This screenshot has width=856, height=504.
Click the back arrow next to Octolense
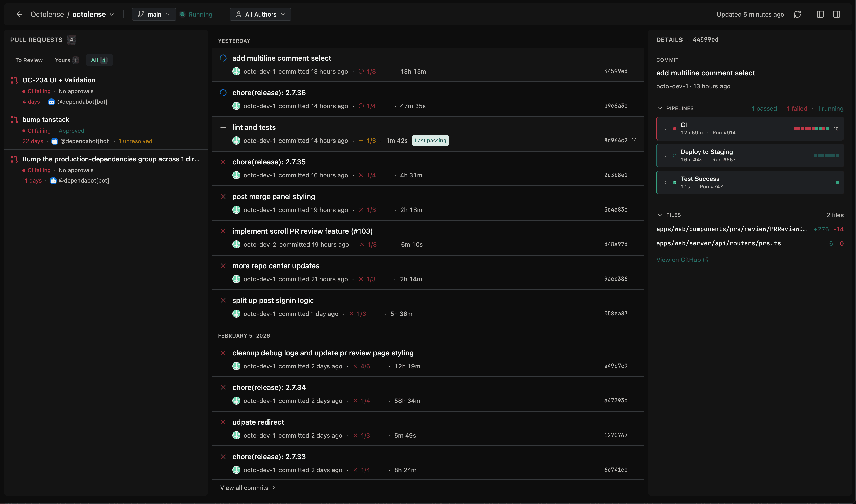tap(19, 14)
